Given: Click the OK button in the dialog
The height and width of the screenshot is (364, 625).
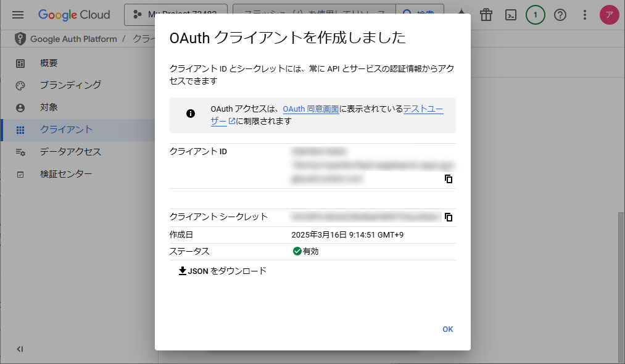Looking at the screenshot, I should click(x=448, y=329).
